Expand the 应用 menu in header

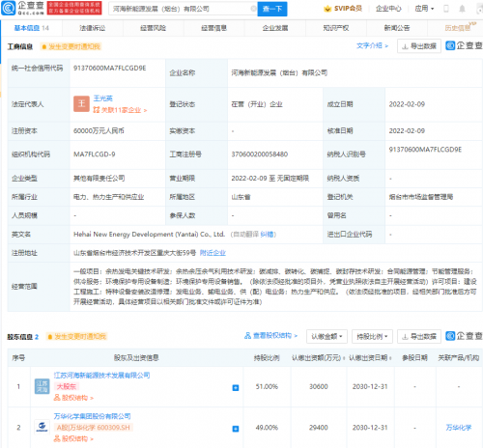coord(424,9)
